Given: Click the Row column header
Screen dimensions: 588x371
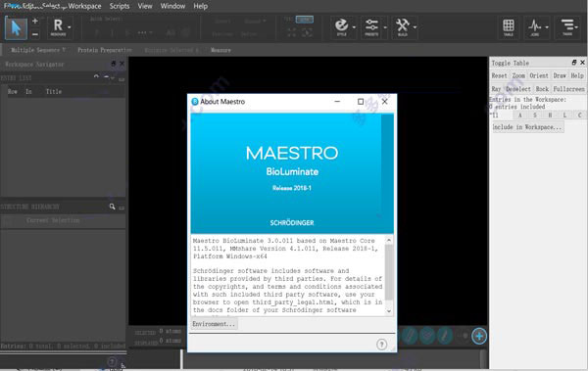Looking at the screenshot, I should [x=13, y=91].
